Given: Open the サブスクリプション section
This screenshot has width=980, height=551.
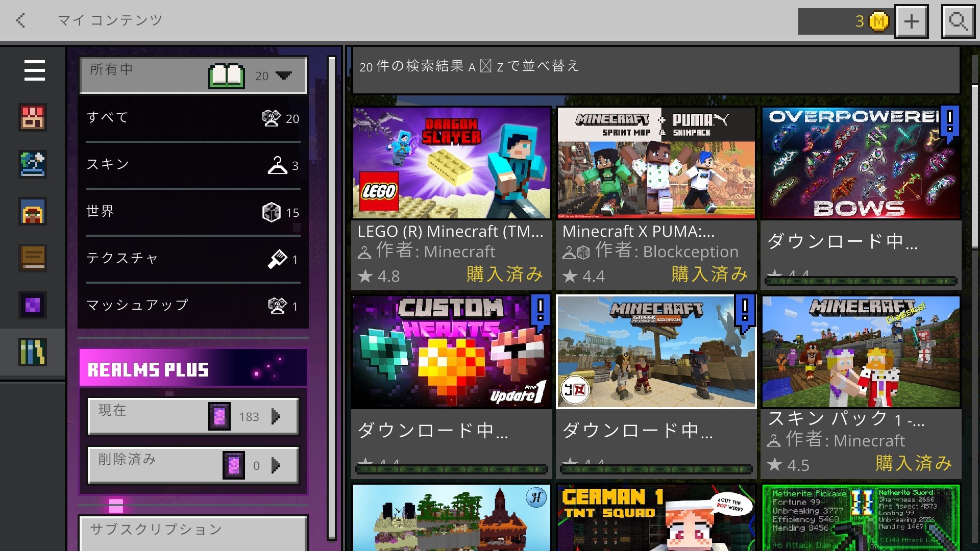Looking at the screenshot, I should pos(193,533).
